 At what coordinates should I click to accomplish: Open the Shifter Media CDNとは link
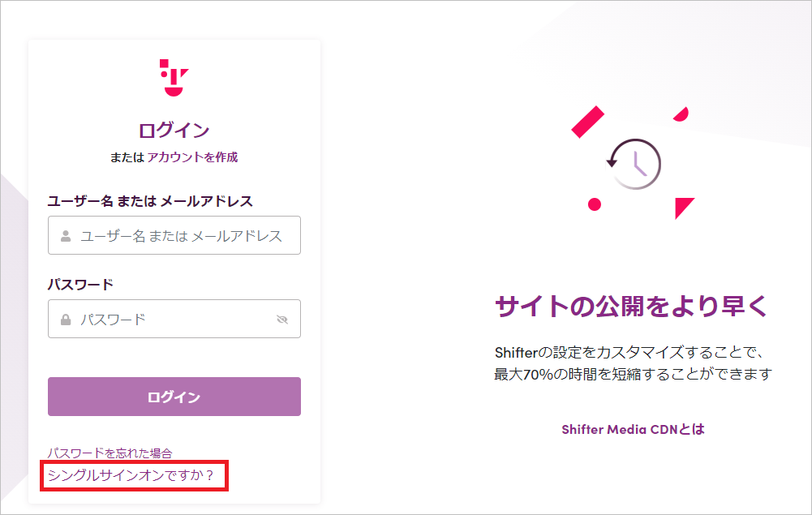633,429
